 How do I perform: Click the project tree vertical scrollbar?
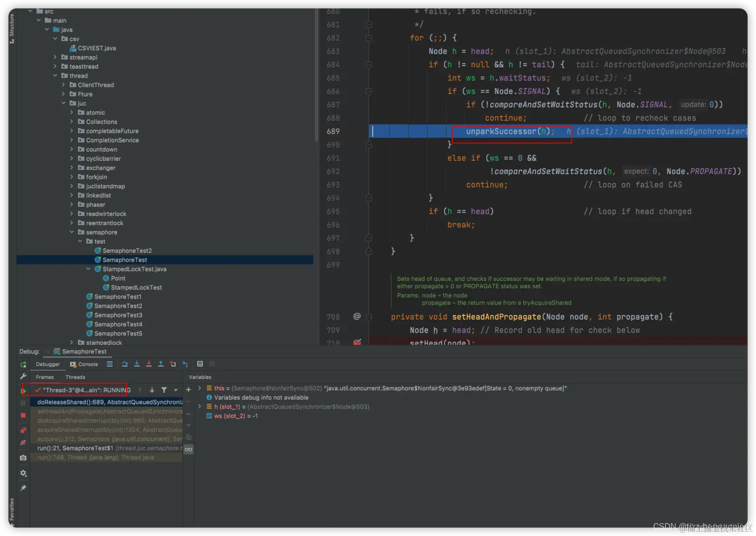pos(316,75)
